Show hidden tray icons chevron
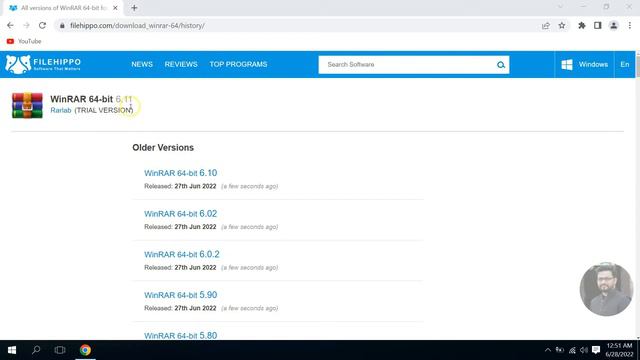Image resolution: width=640 pixels, height=360 pixels. click(548, 350)
